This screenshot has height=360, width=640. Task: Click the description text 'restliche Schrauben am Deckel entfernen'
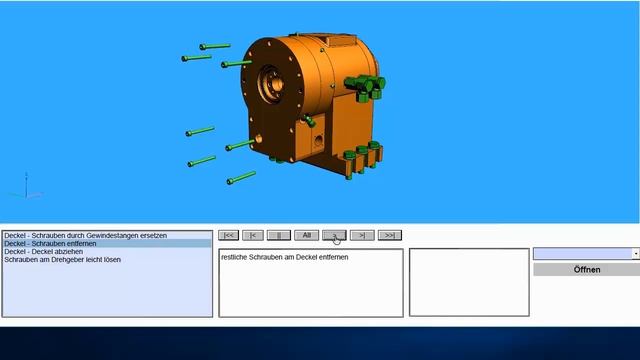pyautogui.click(x=284, y=257)
